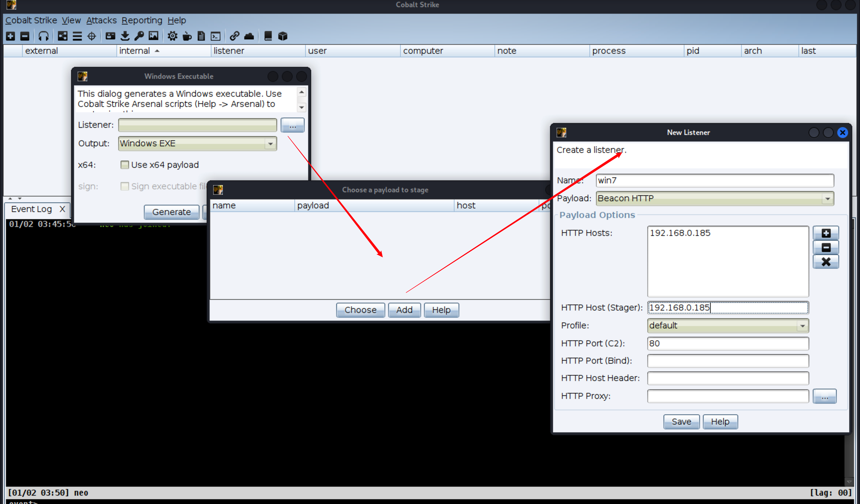The width and height of the screenshot is (860, 504).
Task: Click the HTTP Port C2 input field
Action: pyautogui.click(x=727, y=343)
